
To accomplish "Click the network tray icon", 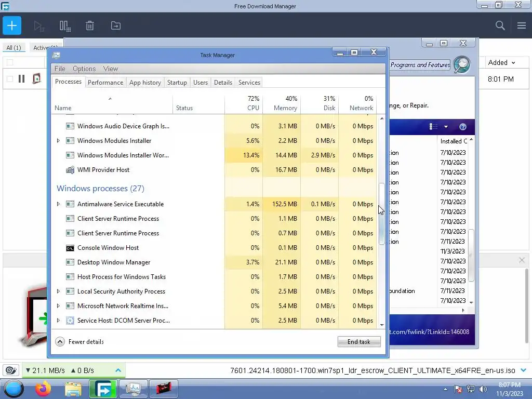I will tap(471, 389).
